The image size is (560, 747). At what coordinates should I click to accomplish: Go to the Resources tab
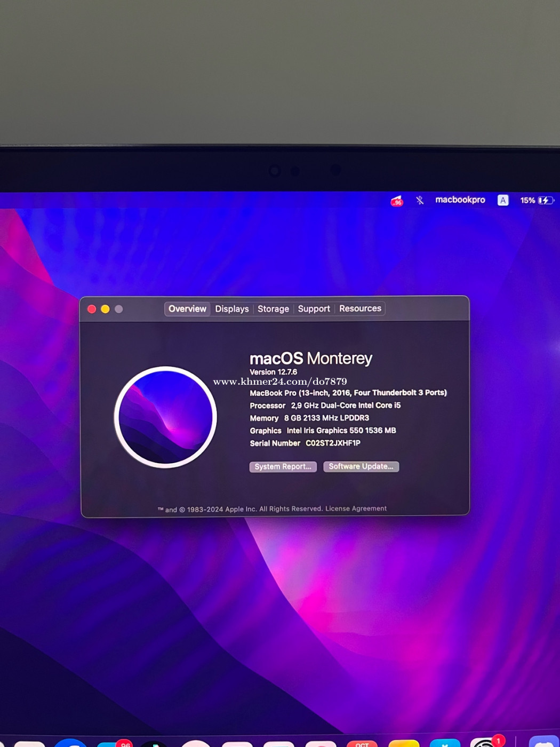tap(360, 309)
